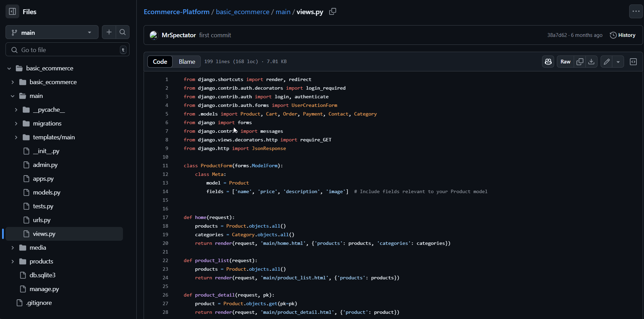Add a new file with plus icon
Screen dimensions: 644x319
pyautogui.click(x=109, y=32)
